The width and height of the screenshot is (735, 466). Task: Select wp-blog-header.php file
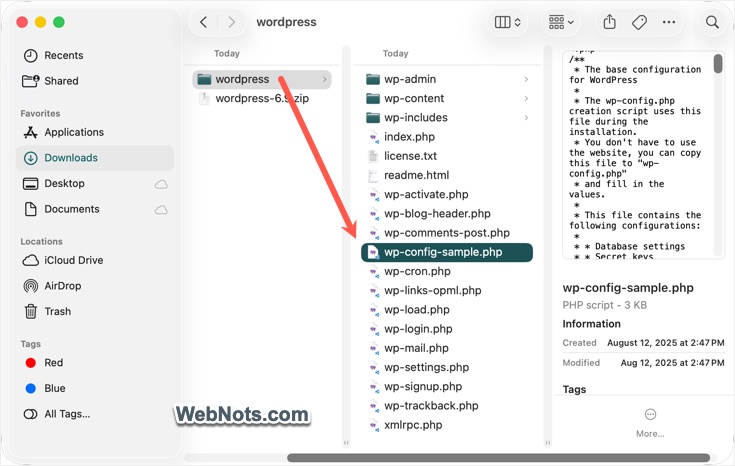click(447, 214)
